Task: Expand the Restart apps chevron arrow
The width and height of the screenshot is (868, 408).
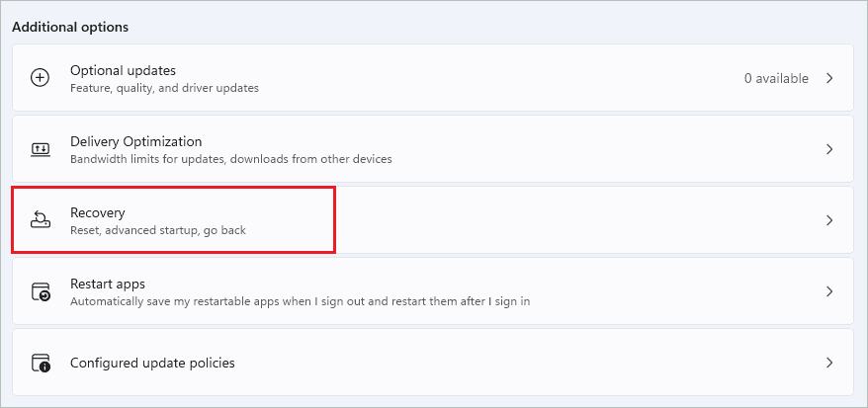Action: pyautogui.click(x=829, y=291)
